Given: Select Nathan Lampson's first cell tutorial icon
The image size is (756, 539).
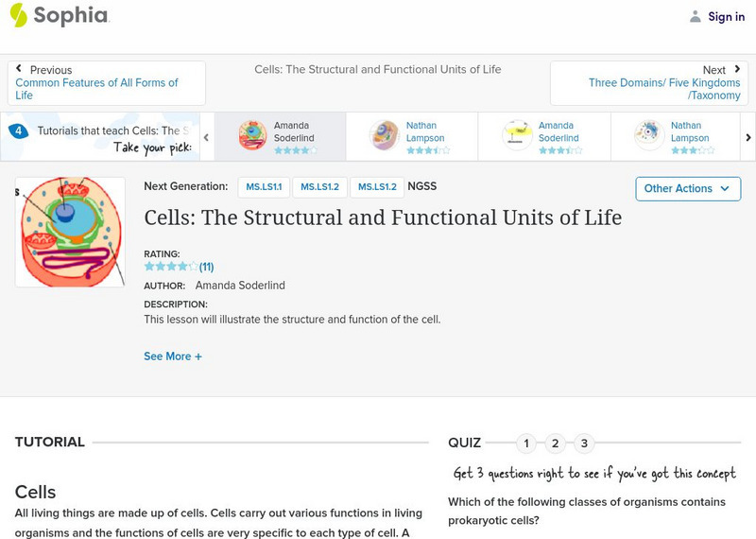Looking at the screenshot, I should 385,136.
